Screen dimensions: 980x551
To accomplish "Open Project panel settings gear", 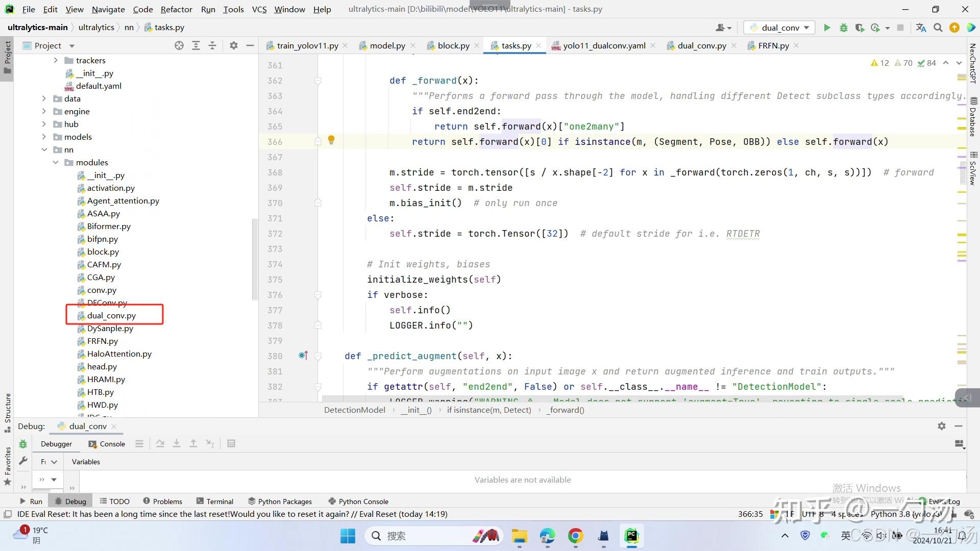I will pos(233,45).
